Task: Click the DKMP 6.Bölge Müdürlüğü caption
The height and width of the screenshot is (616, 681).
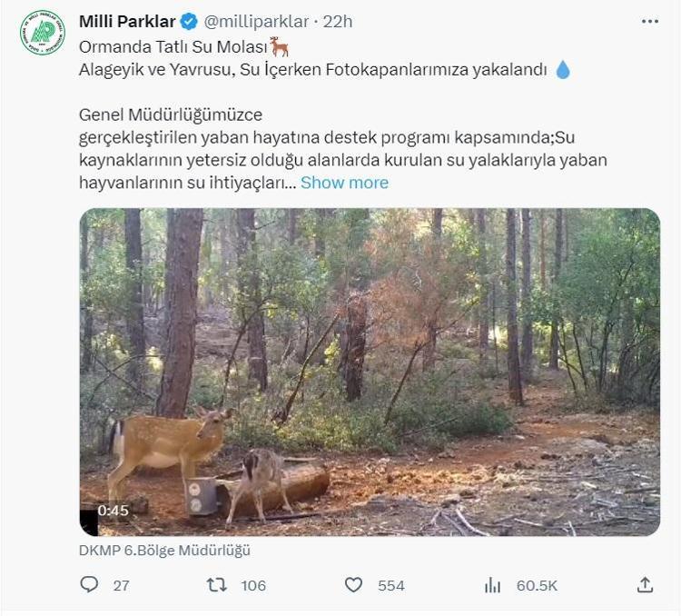Action: pyautogui.click(x=164, y=550)
